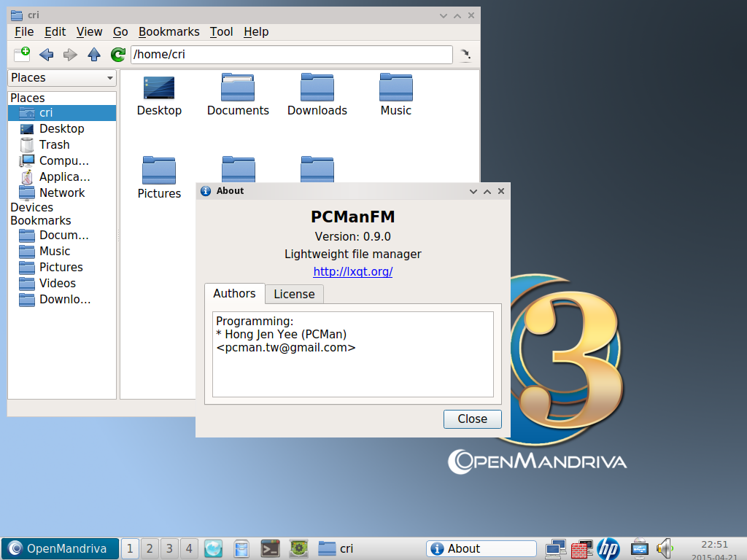Image resolution: width=747 pixels, height=560 pixels.
Task: Click the /home/cri path field
Action: point(292,55)
